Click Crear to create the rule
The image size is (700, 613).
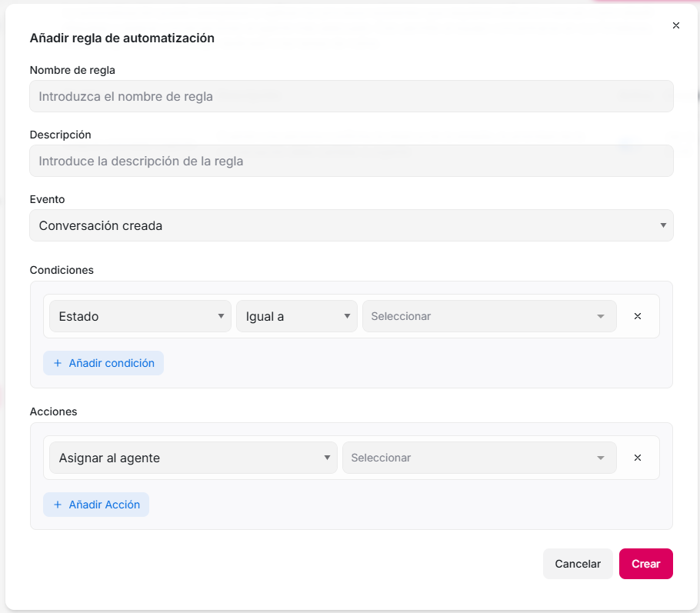(x=645, y=564)
